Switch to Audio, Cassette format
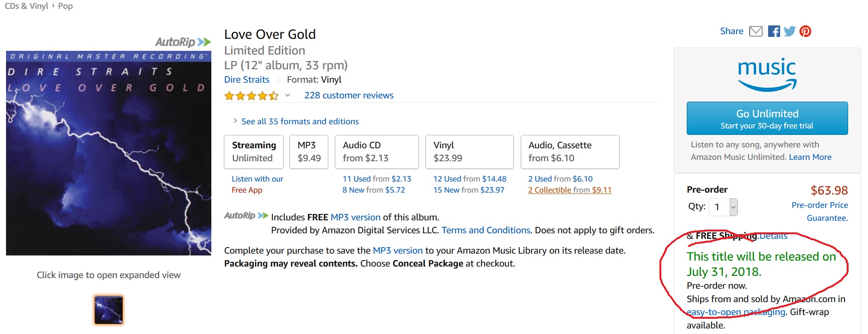Image resolution: width=868 pixels, height=334 pixels. click(x=569, y=152)
